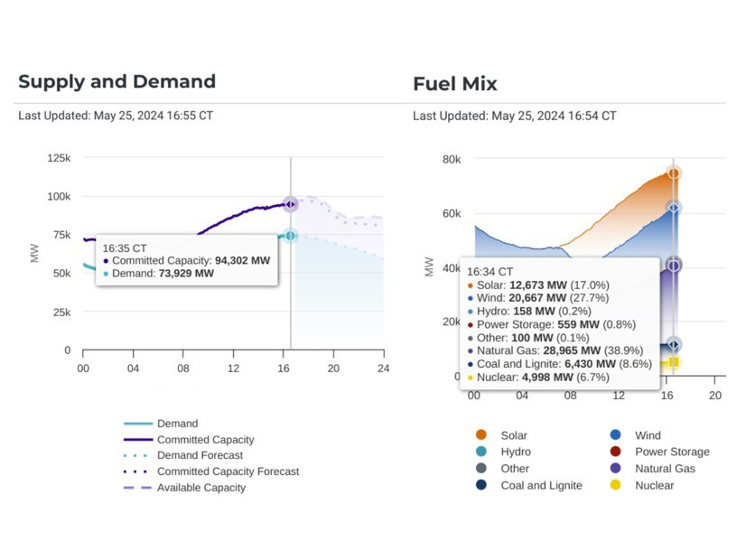Click the navy Coal and Lignite legend circle
746x560 pixels.
(x=481, y=485)
